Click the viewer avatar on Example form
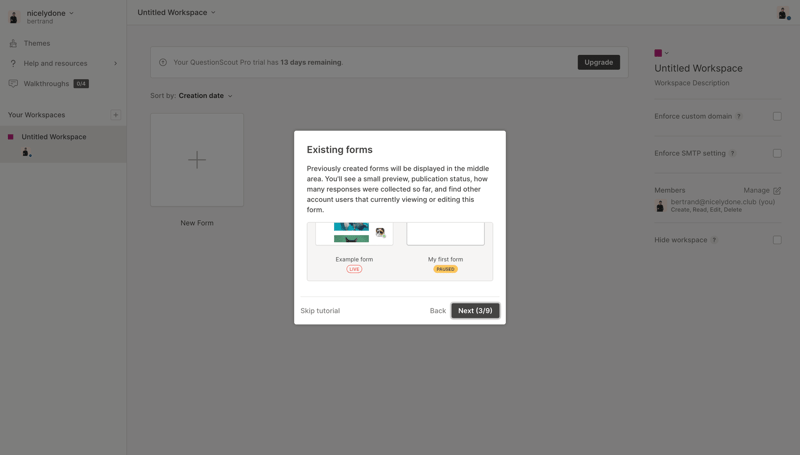The height and width of the screenshot is (455, 800). click(380, 233)
